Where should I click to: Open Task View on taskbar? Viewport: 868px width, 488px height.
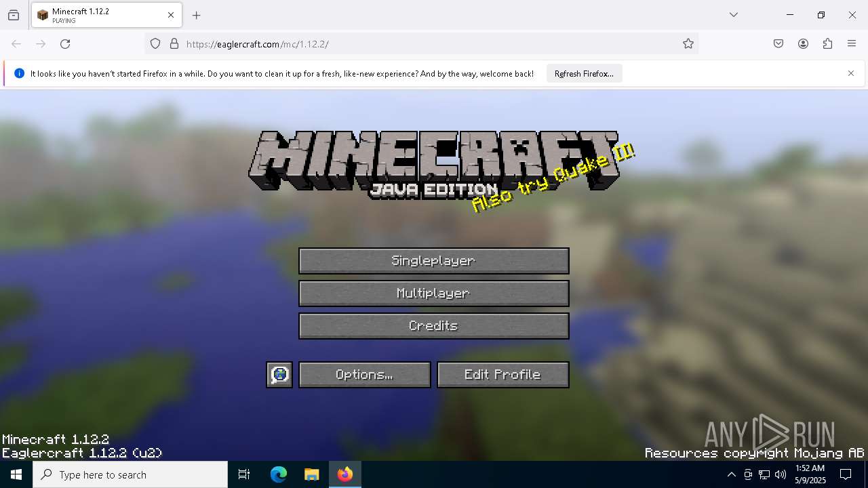pos(244,474)
